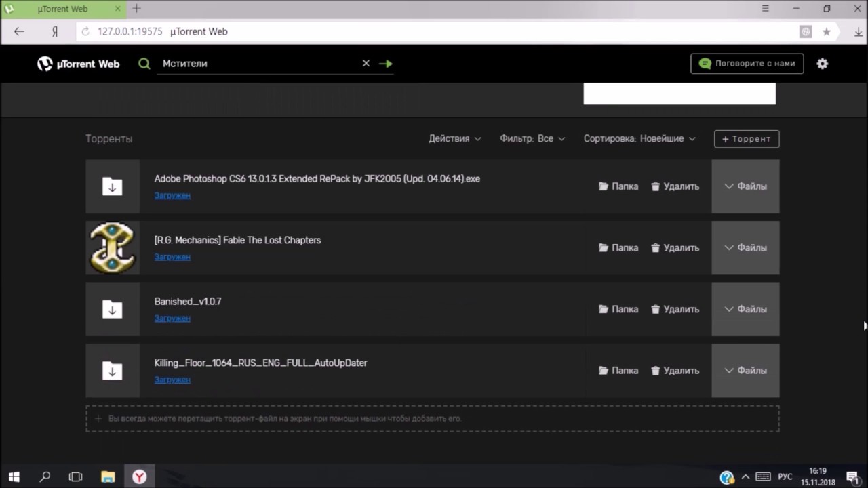Screen dimensions: 868x488
Task: Click the green search magnifier icon
Action: 144,64
